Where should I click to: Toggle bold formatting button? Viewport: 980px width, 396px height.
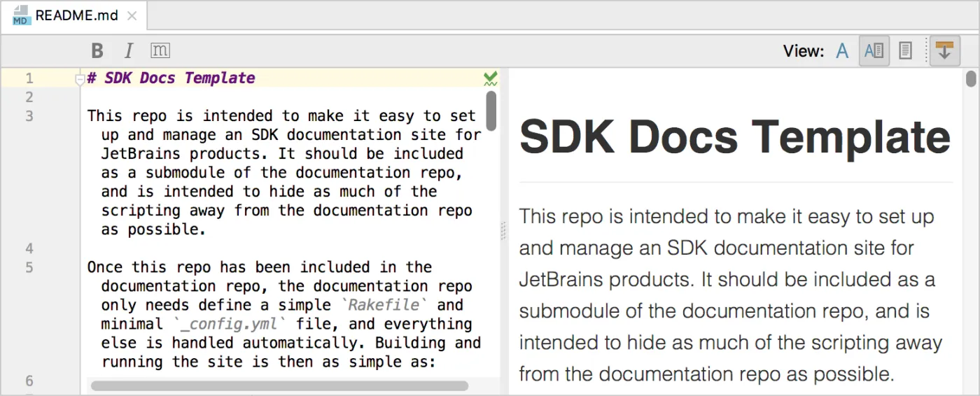click(x=97, y=51)
